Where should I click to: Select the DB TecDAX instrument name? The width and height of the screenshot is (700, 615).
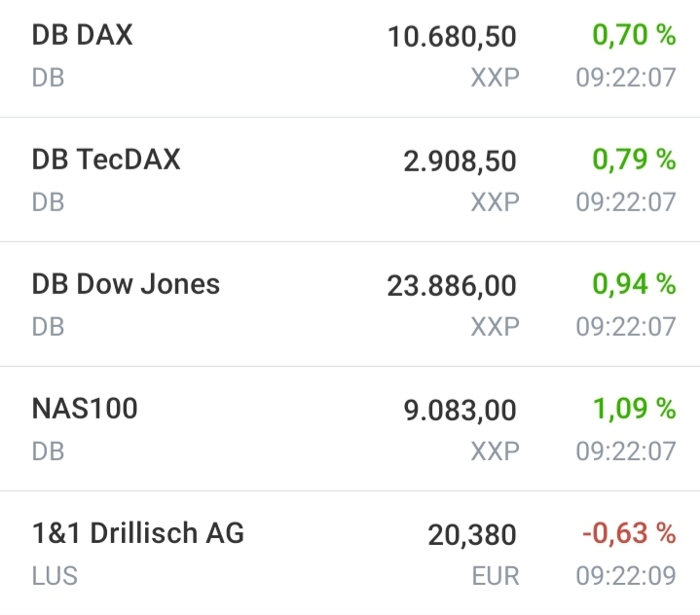click(106, 160)
